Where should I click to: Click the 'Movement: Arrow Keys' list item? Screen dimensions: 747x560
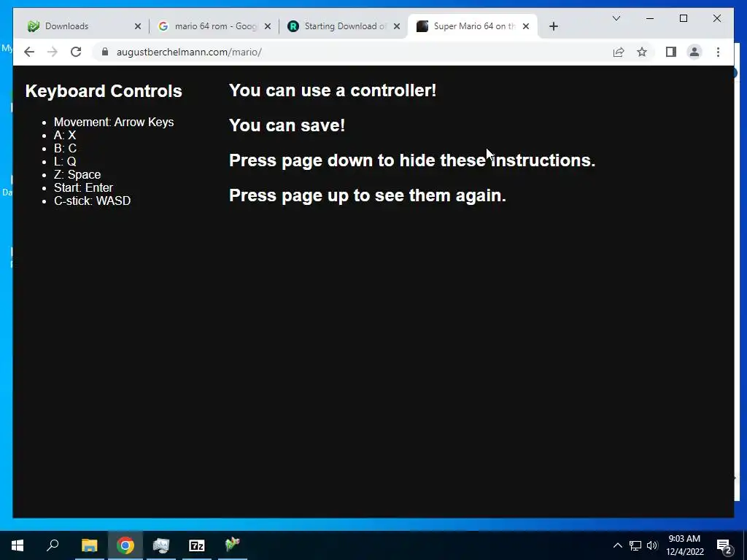pos(114,122)
